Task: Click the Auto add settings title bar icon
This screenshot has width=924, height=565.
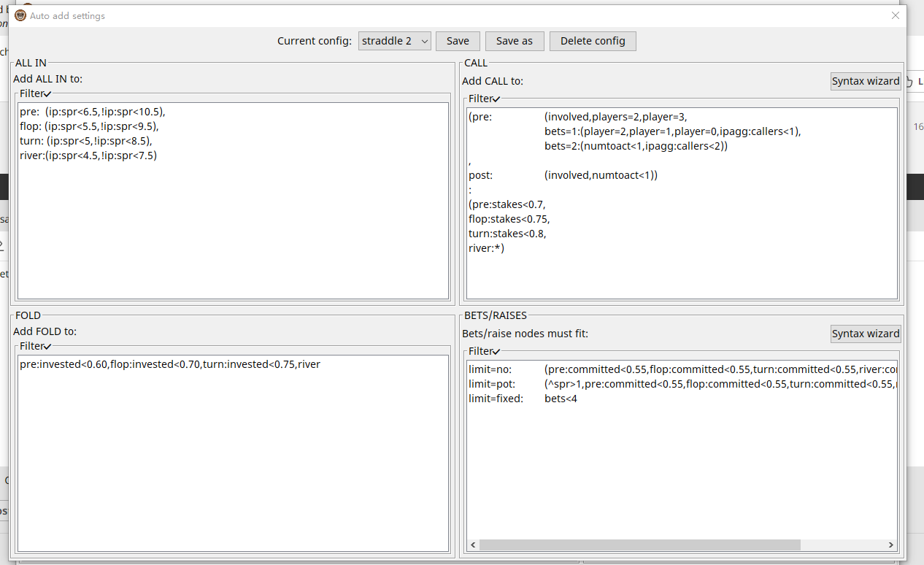Action: [20, 15]
